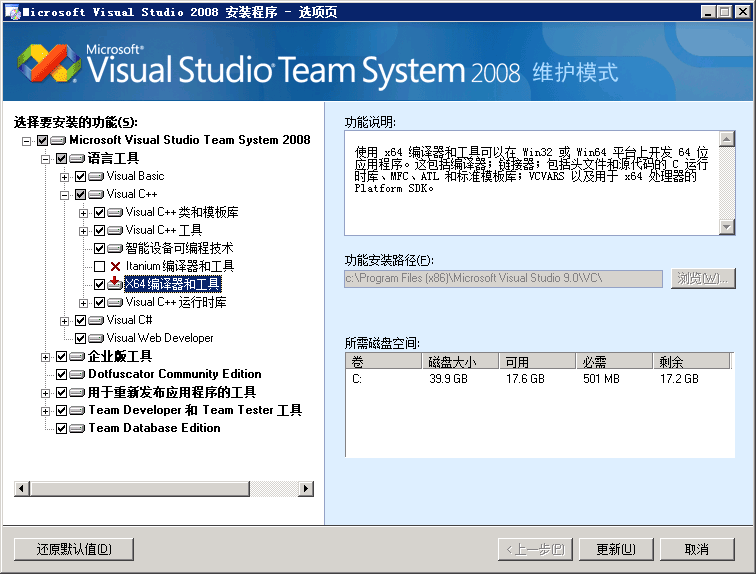
Task: Select the Itanium 编译器和工具 label
Action: [x=180, y=267]
